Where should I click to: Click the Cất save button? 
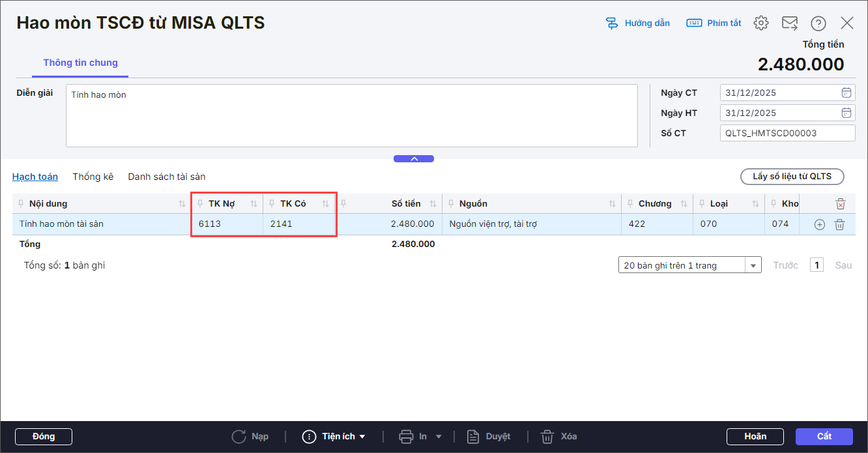click(824, 437)
